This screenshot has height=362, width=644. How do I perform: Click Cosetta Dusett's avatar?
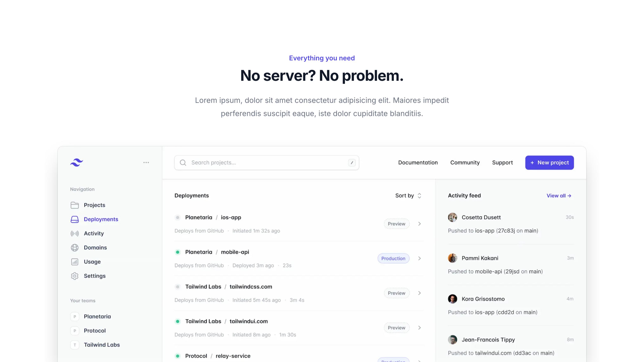pos(452,217)
